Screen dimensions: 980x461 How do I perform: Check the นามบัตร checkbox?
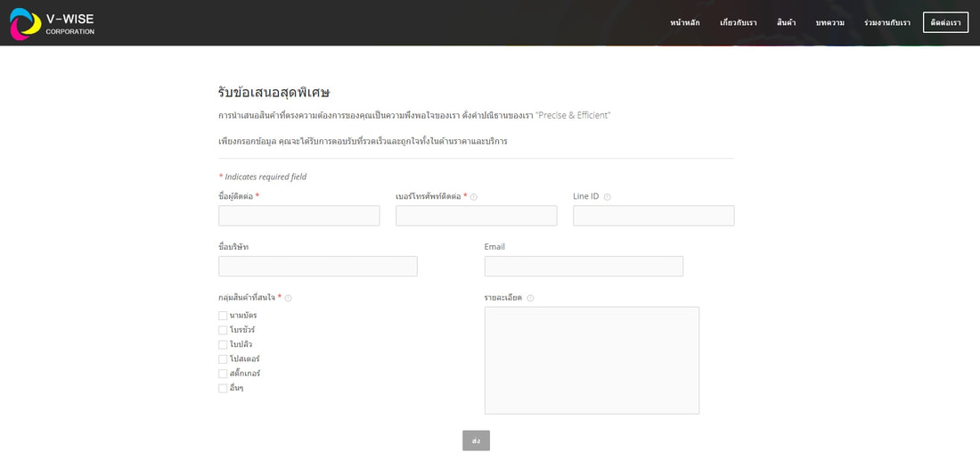tap(223, 316)
